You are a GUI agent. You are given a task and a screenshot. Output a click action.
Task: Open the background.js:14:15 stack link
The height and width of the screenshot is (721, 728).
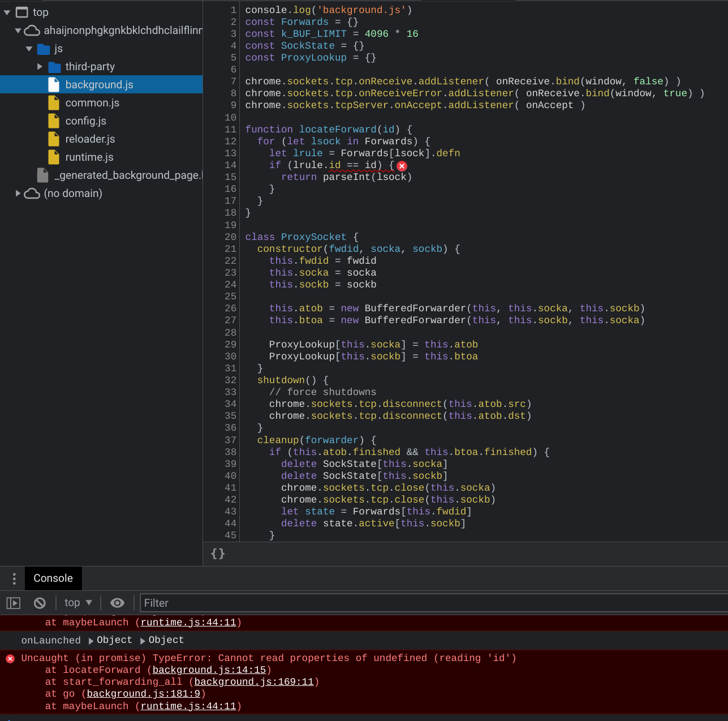(209, 670)
